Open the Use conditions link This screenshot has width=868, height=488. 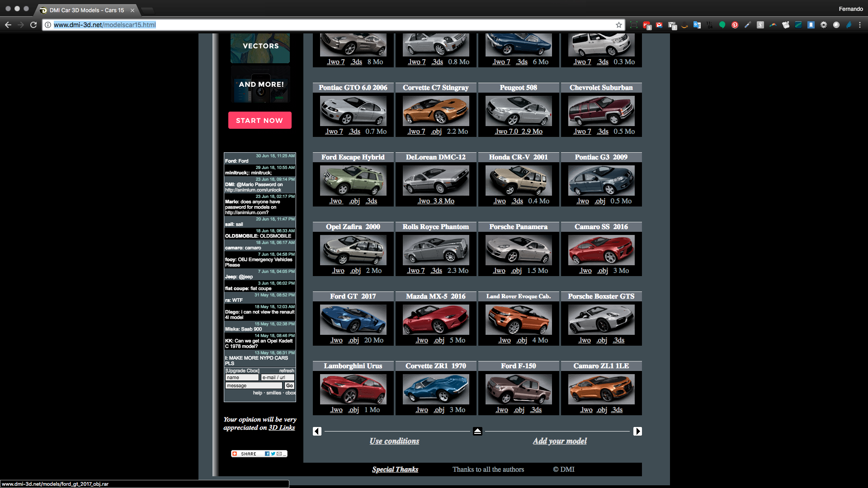(394, 441)
